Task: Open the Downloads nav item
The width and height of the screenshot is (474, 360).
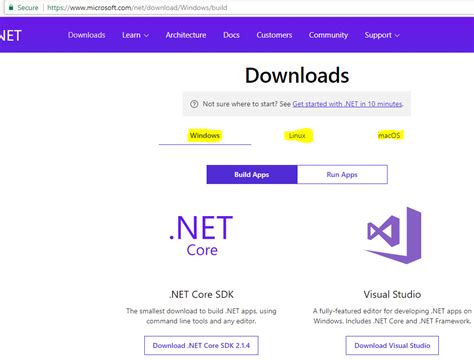Action: 87,35
